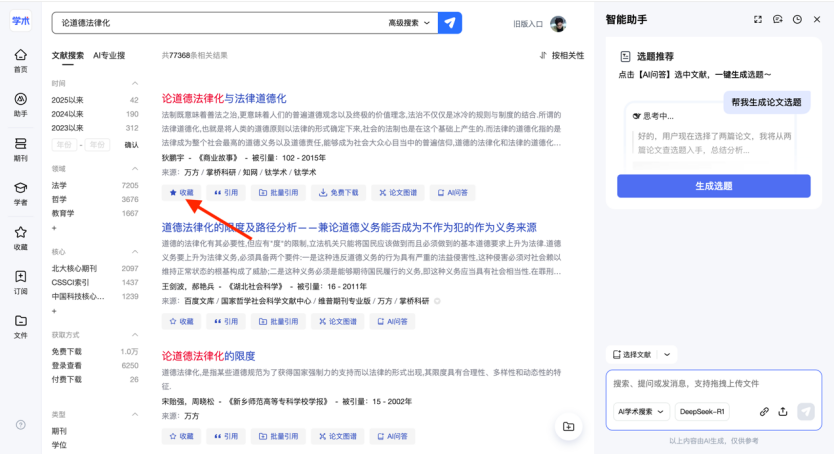The width and height of the screenshot is (834, 454).
Task: Click the blue paper-plane search button
Action: 450,23
